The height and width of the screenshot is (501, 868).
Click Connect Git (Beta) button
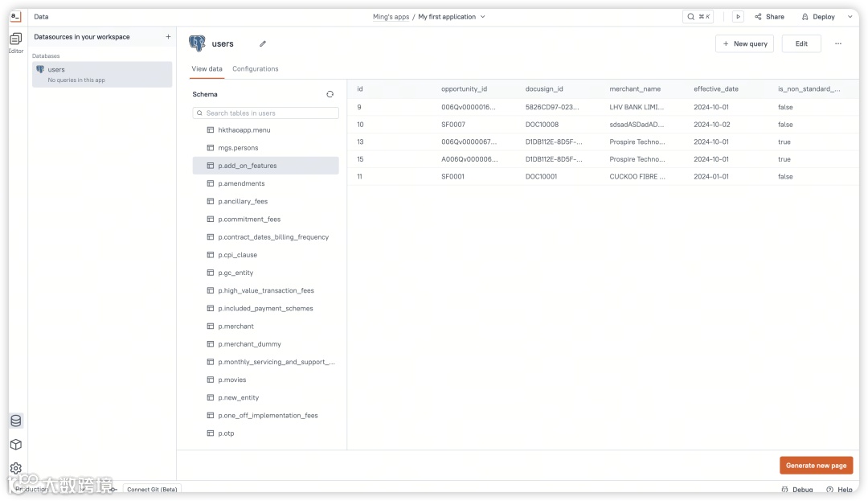[152, 490]
